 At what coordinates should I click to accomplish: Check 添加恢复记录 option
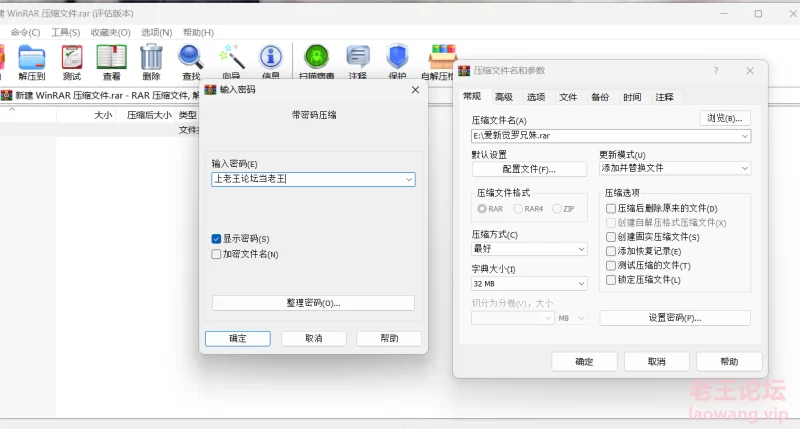click(x=611, y=251)
